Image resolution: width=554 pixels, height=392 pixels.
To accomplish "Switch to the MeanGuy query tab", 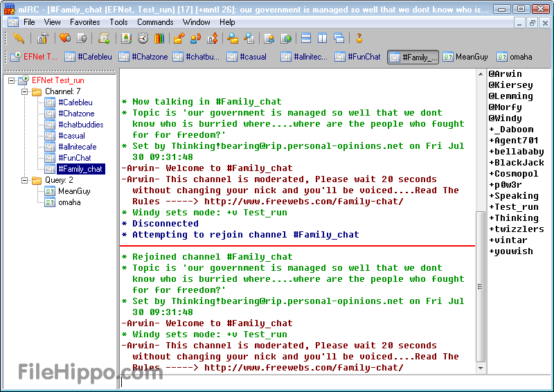I will [465, 57].
